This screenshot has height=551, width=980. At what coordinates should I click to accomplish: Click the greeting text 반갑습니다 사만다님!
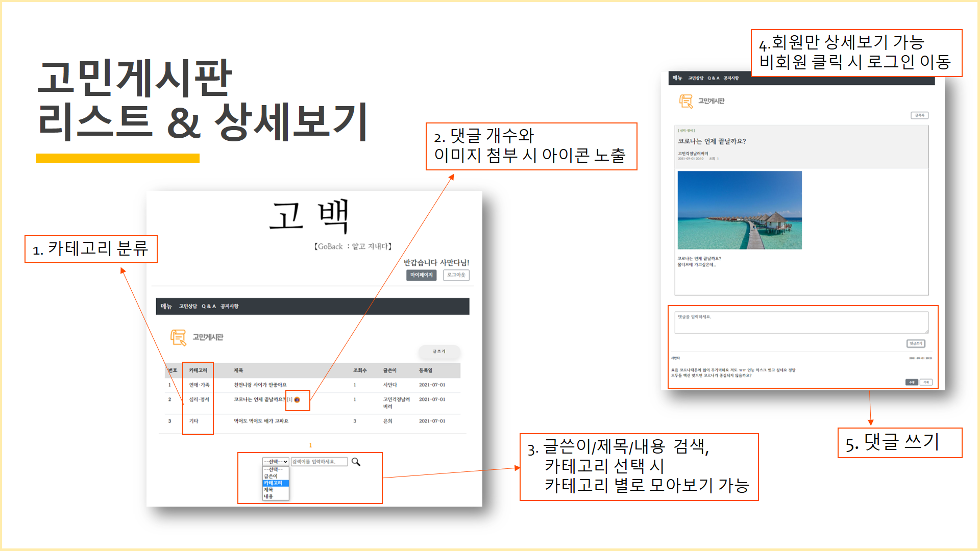pos(436,262)
